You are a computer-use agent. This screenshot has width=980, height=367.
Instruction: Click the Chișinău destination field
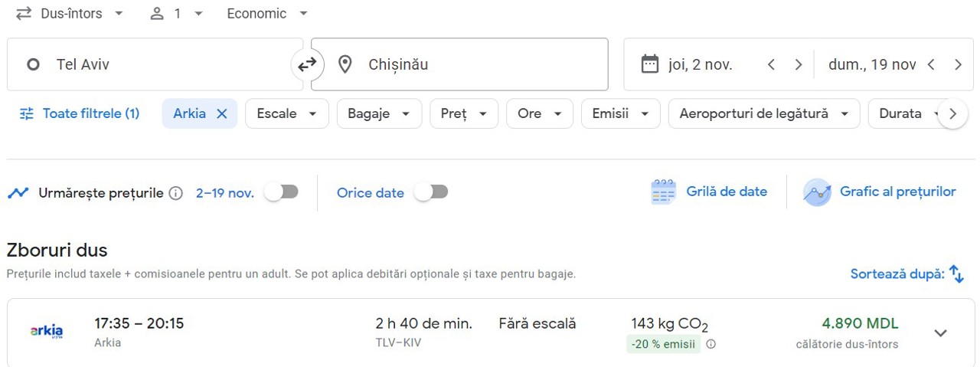[x=459, y=65]
